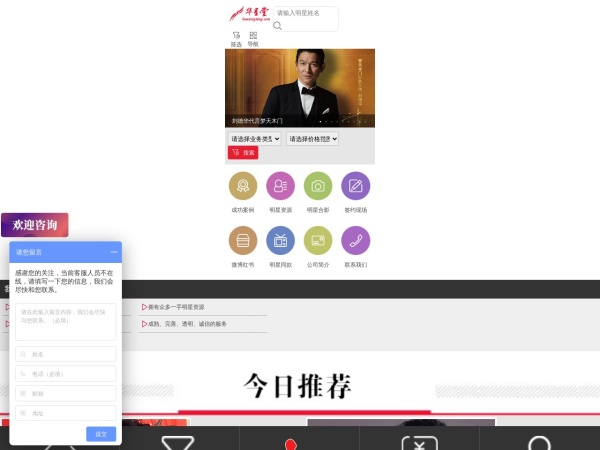Screen dimensions: 600x450
Task: Click the 华星堂 site logo
Action: 249,14
